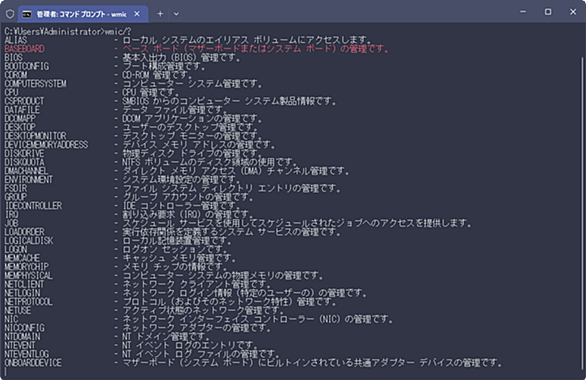Click the CSPRODUCT entry
The height and width of the screenshot is (380, 586).
(x=24, y=101)
